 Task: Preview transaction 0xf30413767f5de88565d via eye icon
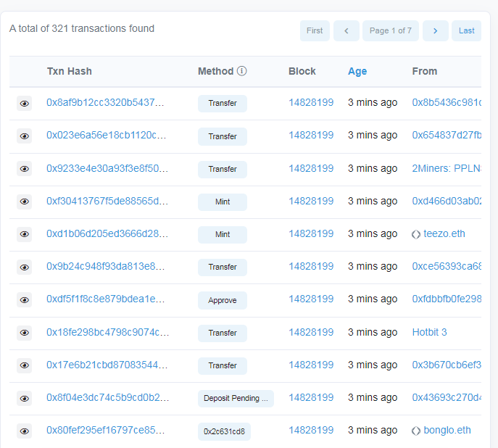click(24, 202)
